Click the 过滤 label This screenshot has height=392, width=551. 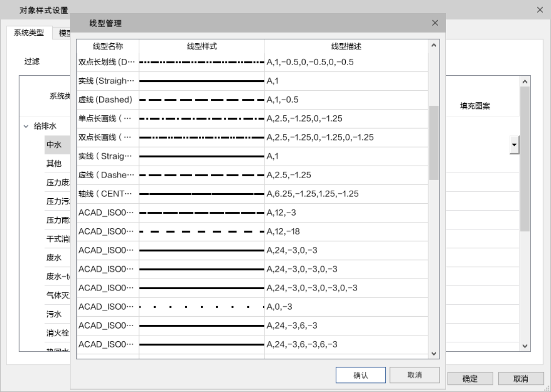(32, 62)
